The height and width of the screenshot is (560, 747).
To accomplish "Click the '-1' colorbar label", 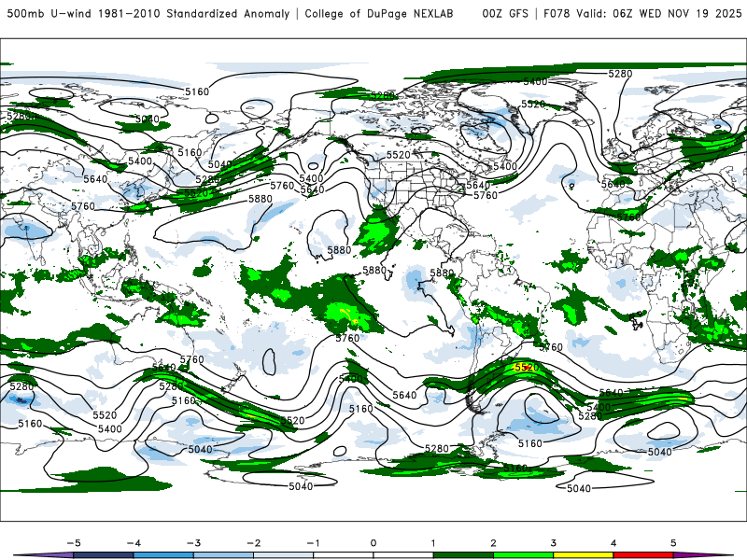I will pyautogui.click(x=313, y=543).
